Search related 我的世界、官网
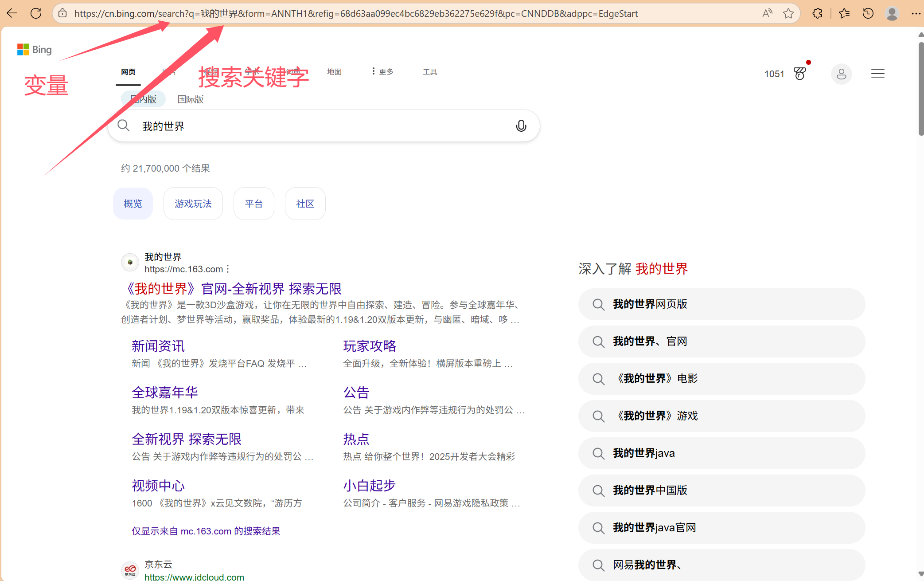The height and width of the screenshot is (581, 924). pos(721,342)
